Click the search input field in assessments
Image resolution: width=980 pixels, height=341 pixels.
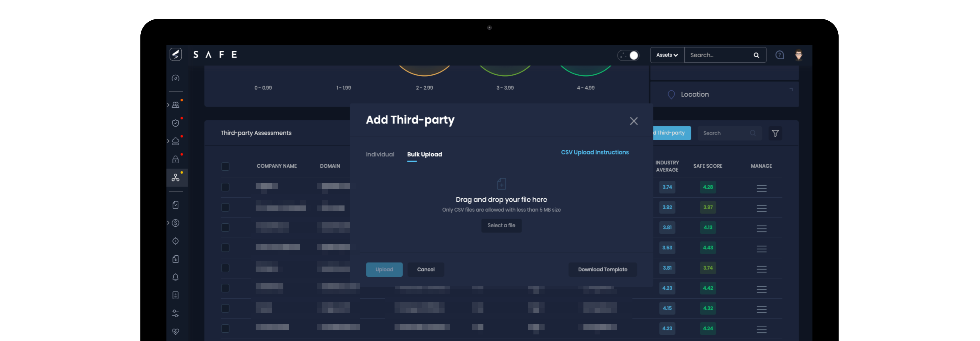(x=727, y=133)
